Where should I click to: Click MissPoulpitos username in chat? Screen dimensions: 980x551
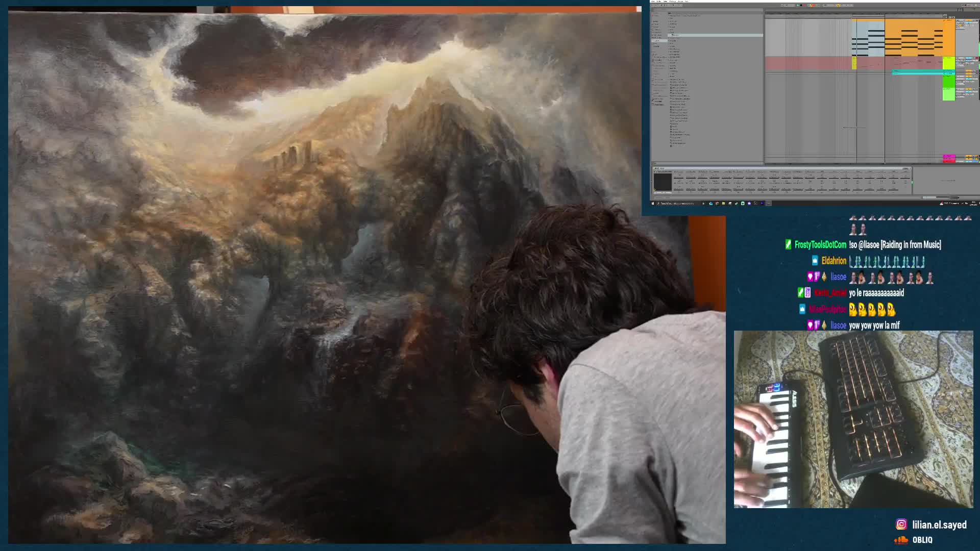pyautogui.click(x=827, y=309)
